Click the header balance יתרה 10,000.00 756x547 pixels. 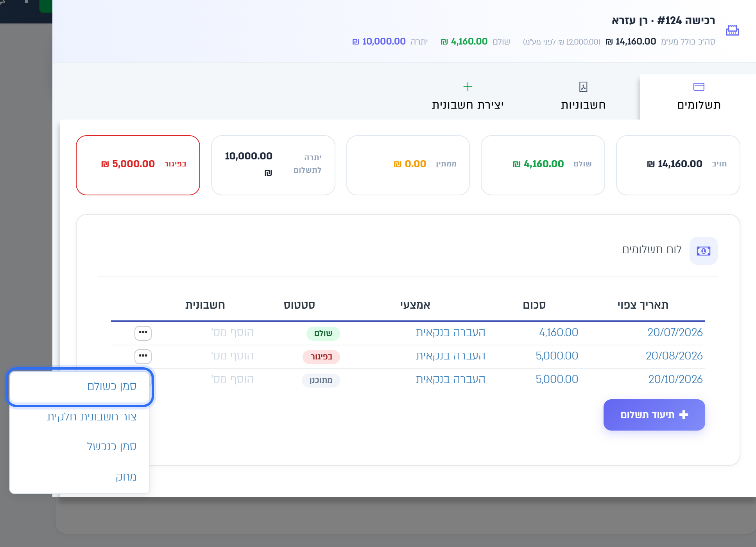coord(390,41)
